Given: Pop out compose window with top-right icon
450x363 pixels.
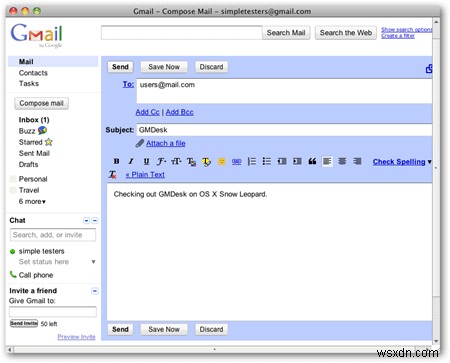Looking at the screenshot, I should (x=429, y=69).
